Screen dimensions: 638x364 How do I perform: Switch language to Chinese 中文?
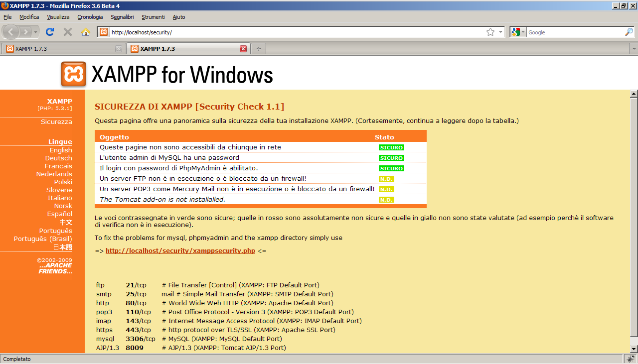pyautogui.click(x=66, y=223)
